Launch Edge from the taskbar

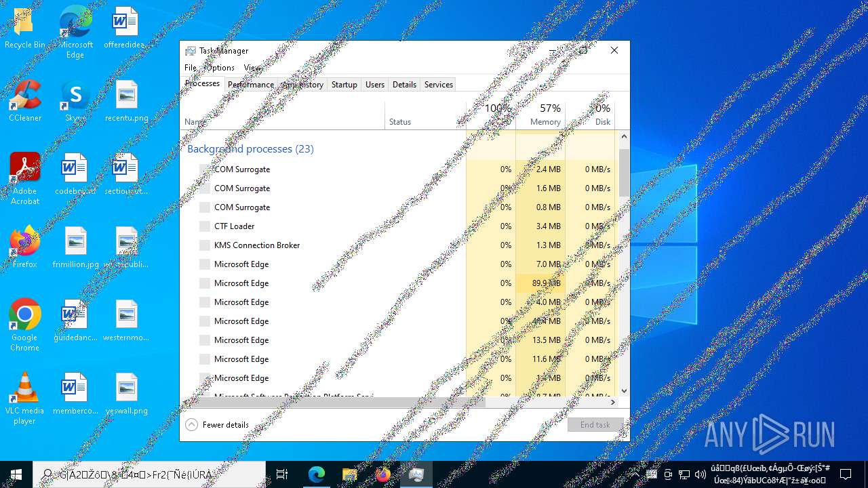coord(316,474)
